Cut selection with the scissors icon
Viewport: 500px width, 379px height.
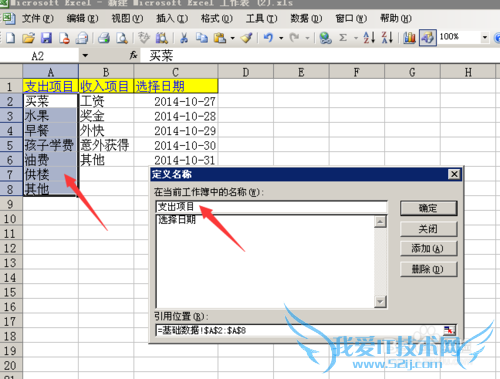click(x=184, y=38)
